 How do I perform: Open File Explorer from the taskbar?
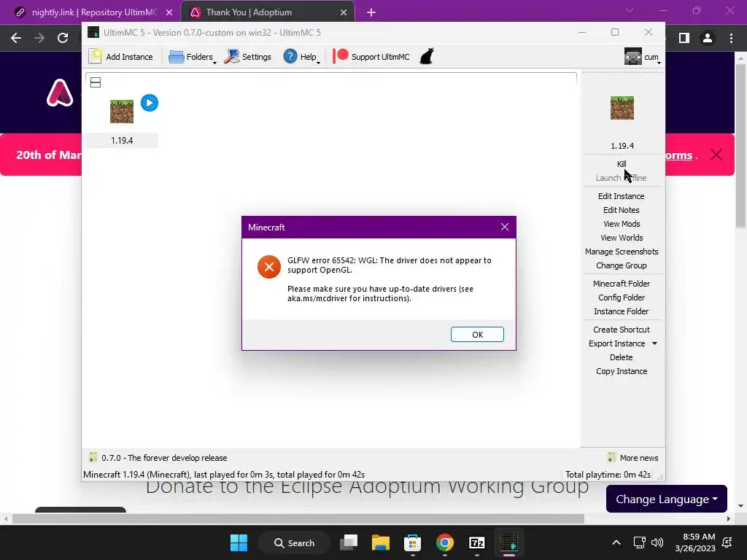[381, 542]
